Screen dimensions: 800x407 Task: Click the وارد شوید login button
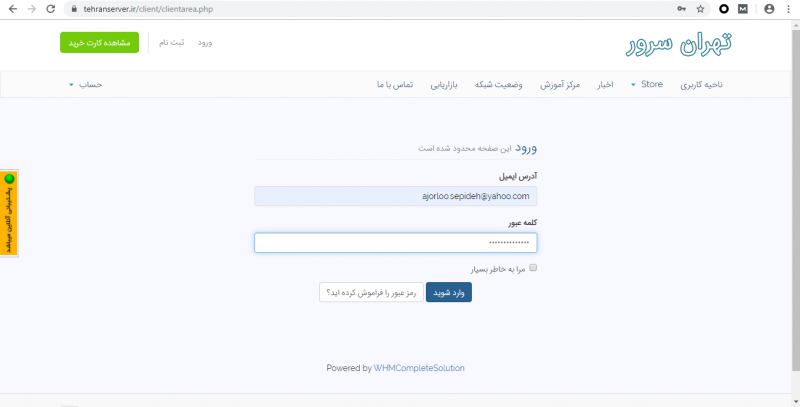pos(449,292)
